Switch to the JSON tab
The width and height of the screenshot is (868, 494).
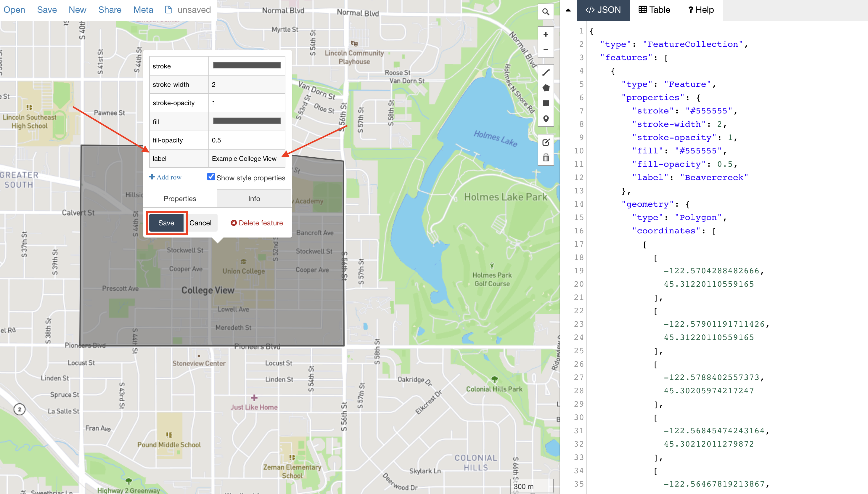coord(603,10)
